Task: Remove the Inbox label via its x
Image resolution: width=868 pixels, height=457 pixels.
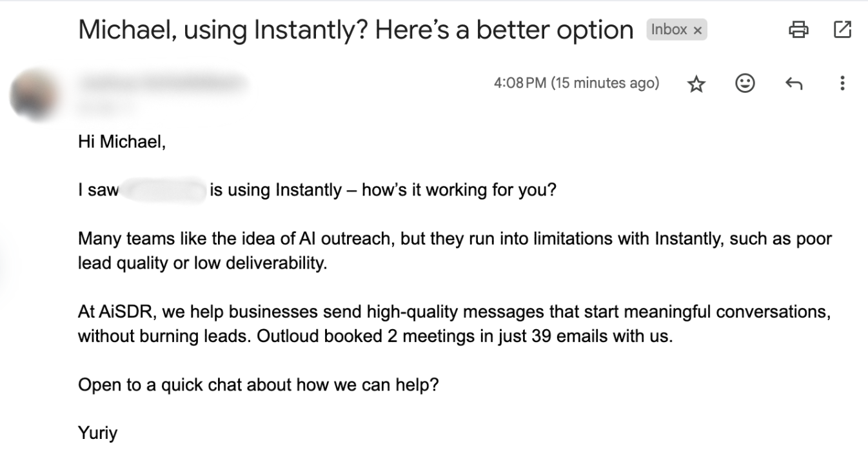Action: 697,30
